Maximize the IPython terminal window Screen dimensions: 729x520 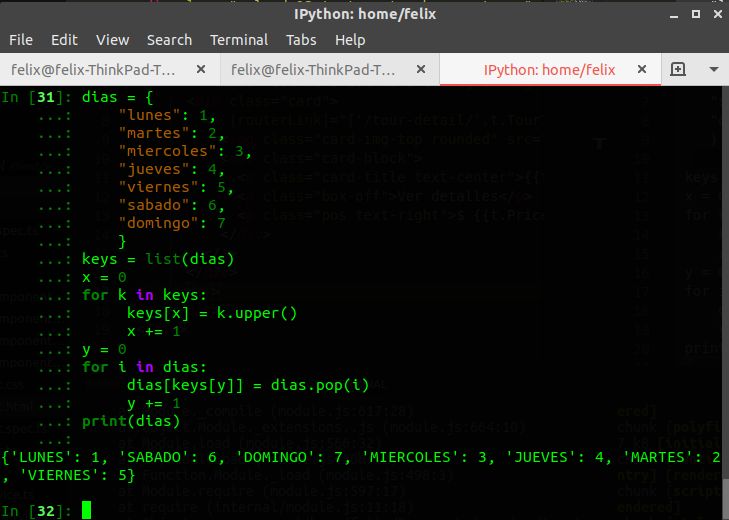coord(696,14)
